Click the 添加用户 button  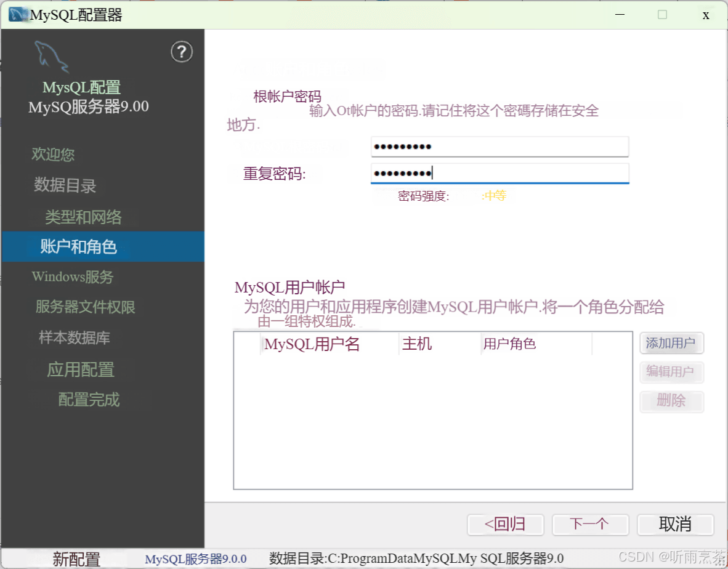[x=671, y=343]
